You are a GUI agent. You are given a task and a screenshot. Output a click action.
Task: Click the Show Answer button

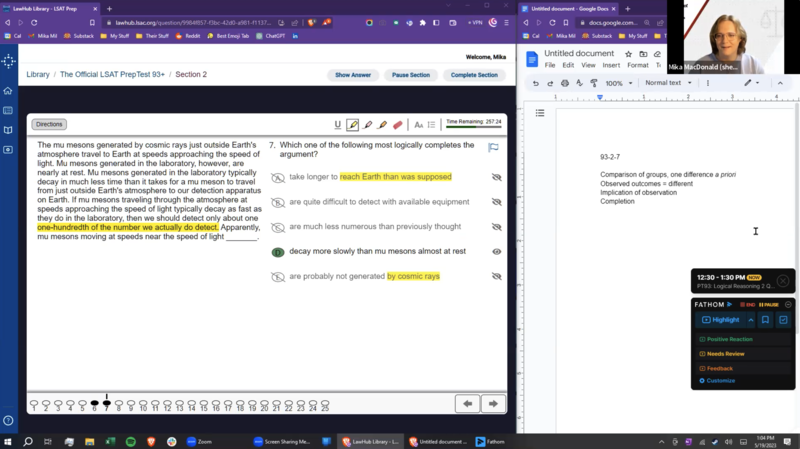353,75
